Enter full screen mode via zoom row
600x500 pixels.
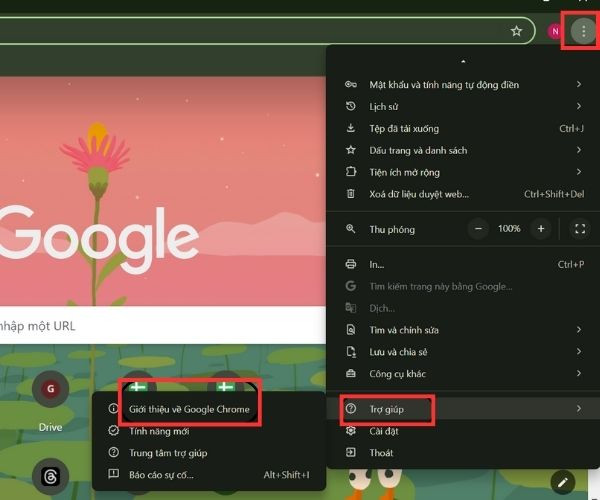pyautogui.click(x=580, y=229)
